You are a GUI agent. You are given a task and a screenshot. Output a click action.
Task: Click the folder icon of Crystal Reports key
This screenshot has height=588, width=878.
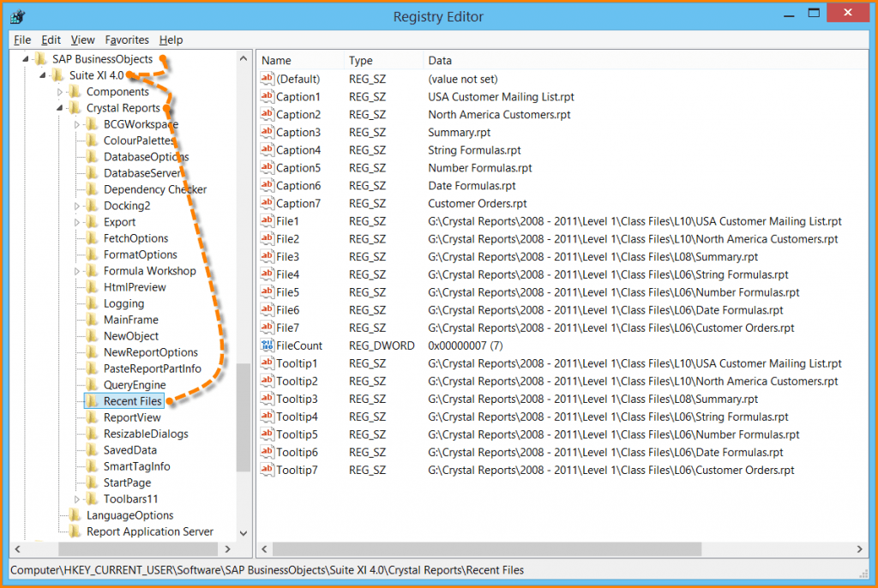75,107
